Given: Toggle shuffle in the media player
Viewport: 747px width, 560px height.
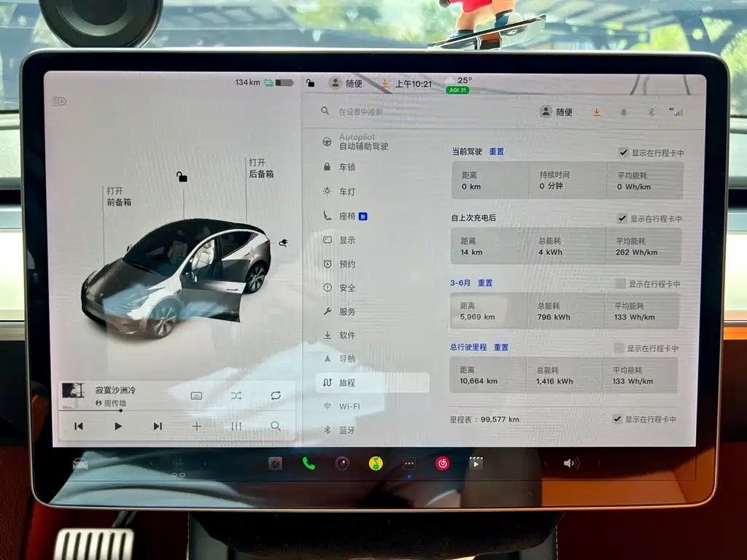Looking at the screenshot, I should [236, 395].
